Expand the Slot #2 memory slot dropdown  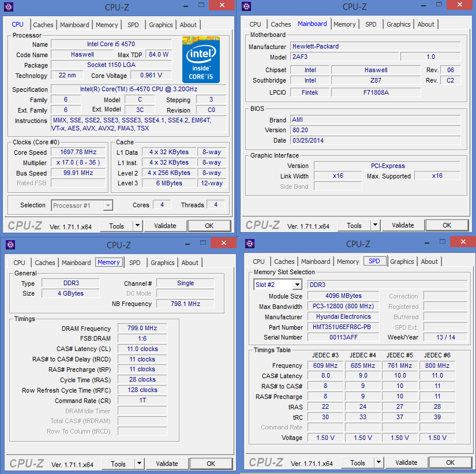(x=297, y=285)
